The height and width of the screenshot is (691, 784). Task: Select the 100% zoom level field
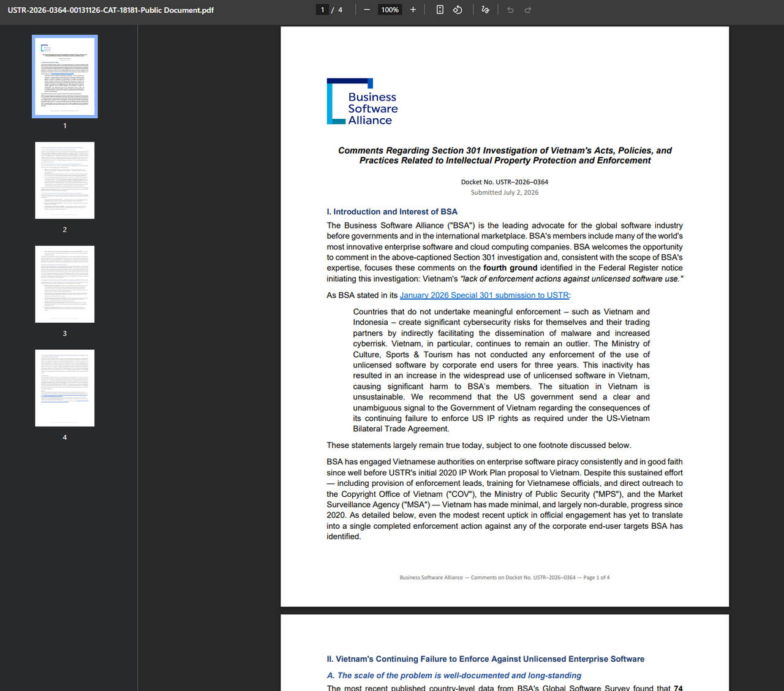(390, 10)
